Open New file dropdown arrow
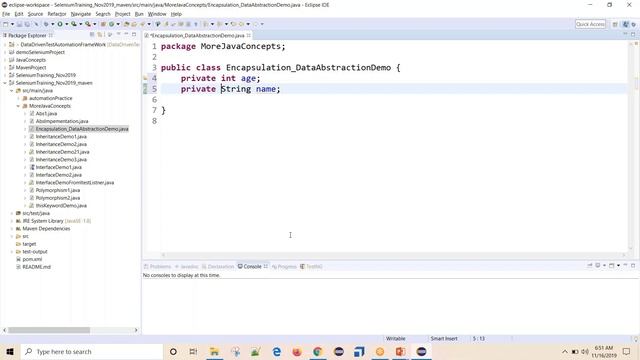Screen dimensions: 640x360 12,24
